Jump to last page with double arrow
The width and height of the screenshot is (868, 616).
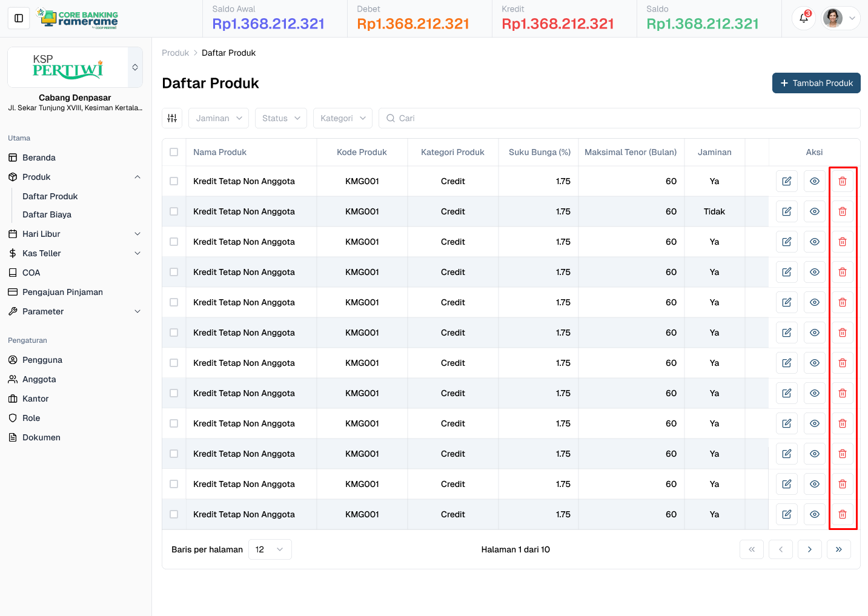(x=838, y=549)
